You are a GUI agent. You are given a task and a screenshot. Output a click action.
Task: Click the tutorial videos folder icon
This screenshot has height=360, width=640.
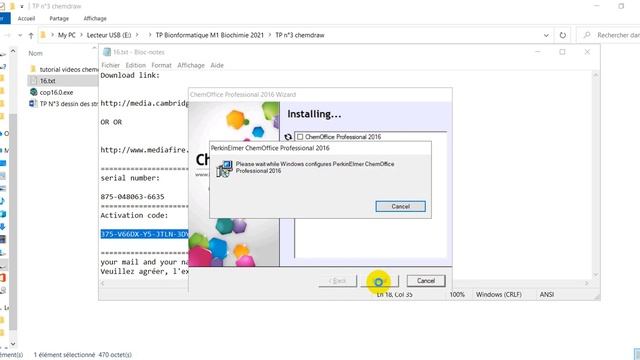click(x=33, y=69)
